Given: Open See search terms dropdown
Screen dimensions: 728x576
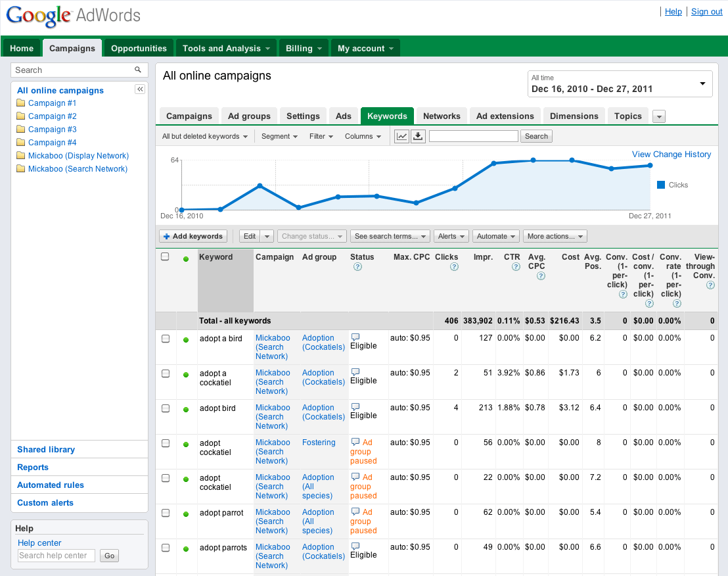Looking at the screenshot, I should 390,237.
